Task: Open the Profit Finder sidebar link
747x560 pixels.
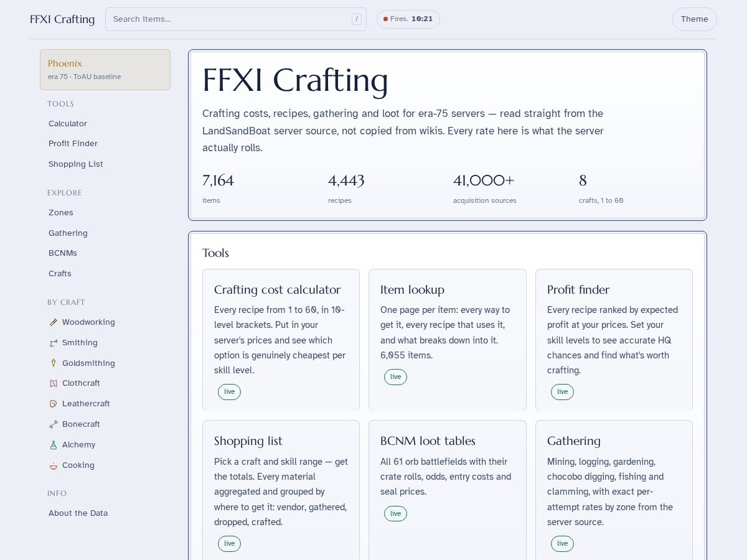Action: (x=73, y=144)
